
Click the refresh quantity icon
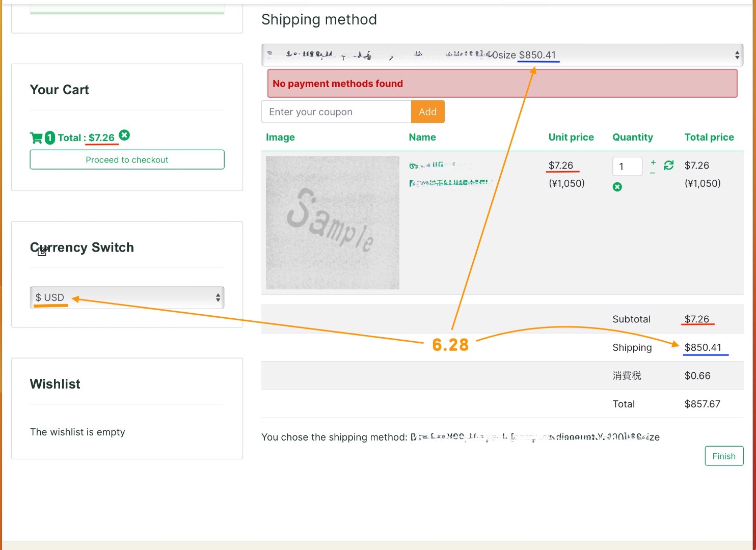click(x=669, y=165)
